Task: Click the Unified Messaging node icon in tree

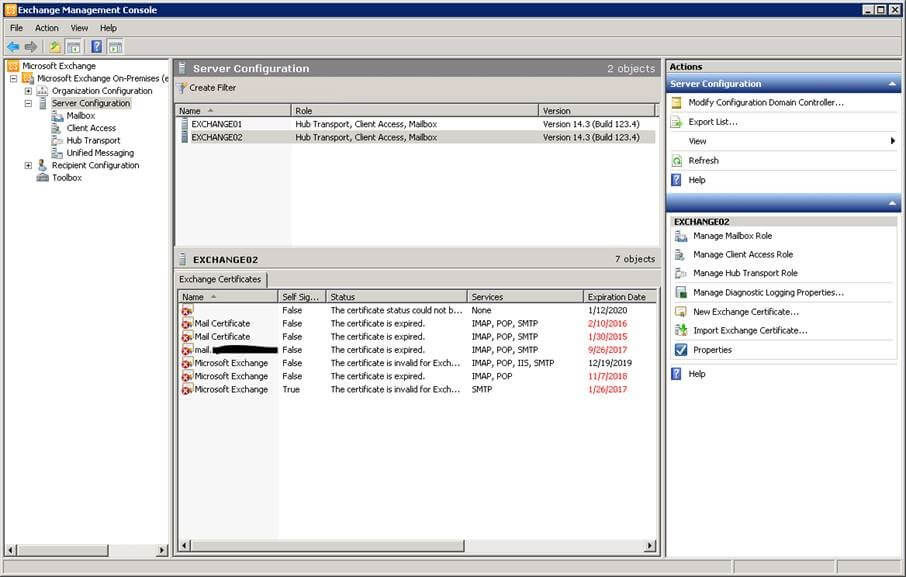Action: point(57,153)
